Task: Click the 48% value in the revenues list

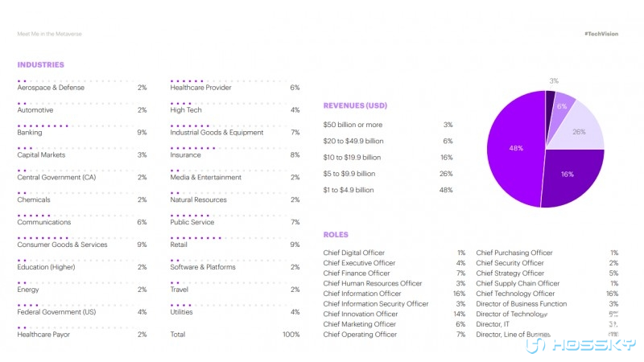Action: point(446,190)
